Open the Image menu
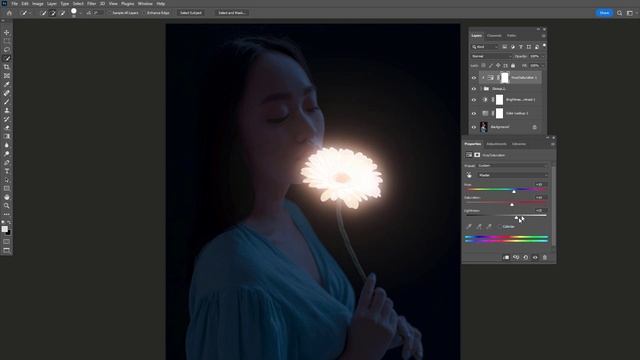Image resolution: width=640 pixels, height=360 pixels. click(38, 4)
